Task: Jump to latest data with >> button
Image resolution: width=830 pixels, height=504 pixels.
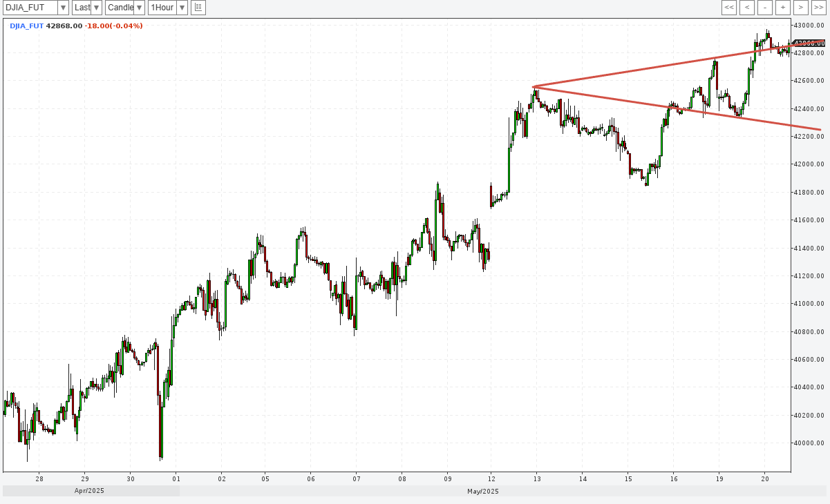Action: pos(818,8)
